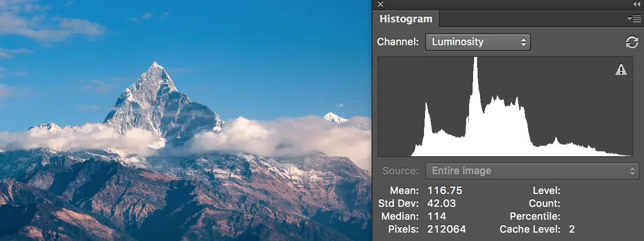Click the Std Dev value 42.03

(437, 203)
